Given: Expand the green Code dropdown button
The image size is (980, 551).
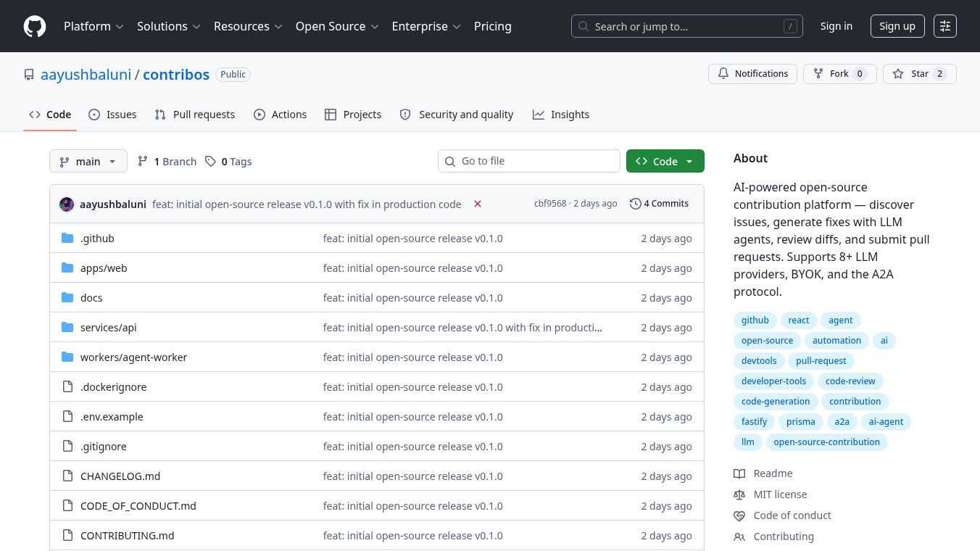Looking at the screenshot, I should point(665,162).
